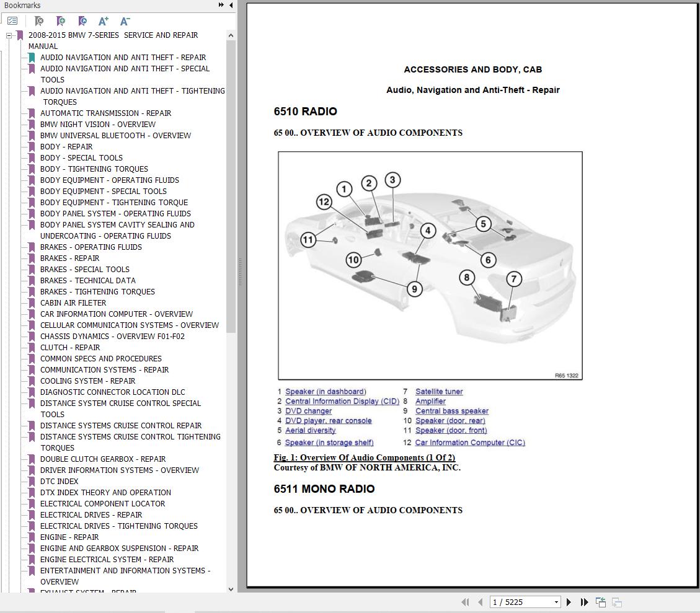This screenshot has height=613, width=700.
Task: Collapse the 2008-2015 BMW 7-Series root bookmark
Action: click(9, 35)
